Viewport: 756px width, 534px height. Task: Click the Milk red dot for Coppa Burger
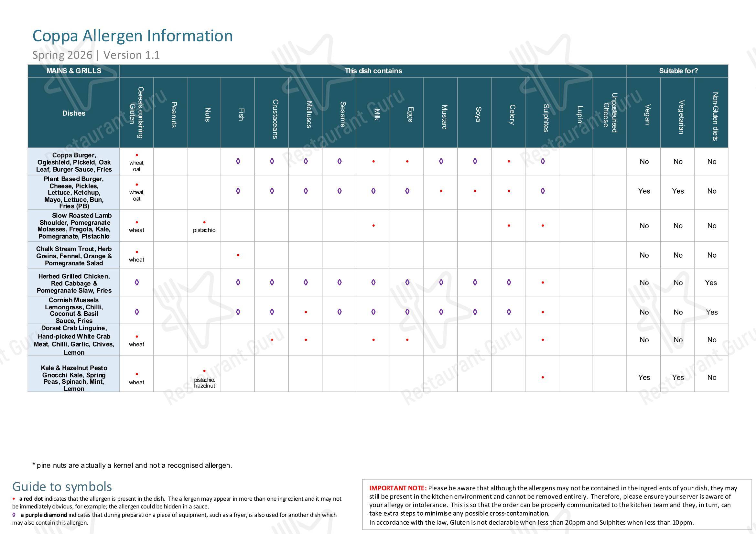(x=373, y=162)
